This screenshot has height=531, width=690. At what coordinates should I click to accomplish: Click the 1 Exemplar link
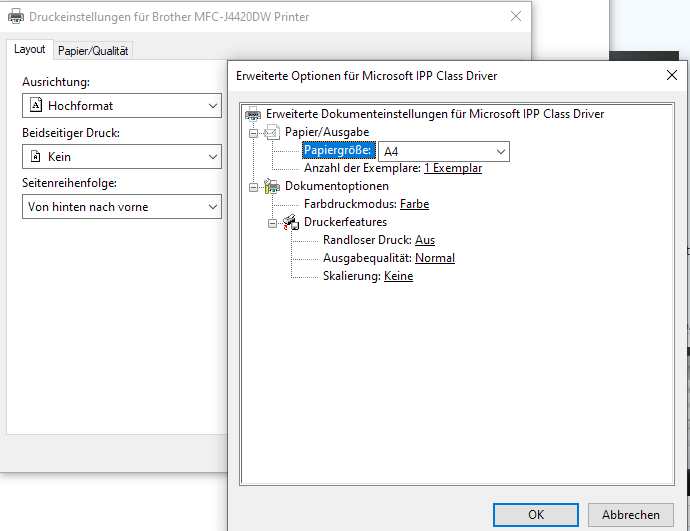tap(453, 168)
